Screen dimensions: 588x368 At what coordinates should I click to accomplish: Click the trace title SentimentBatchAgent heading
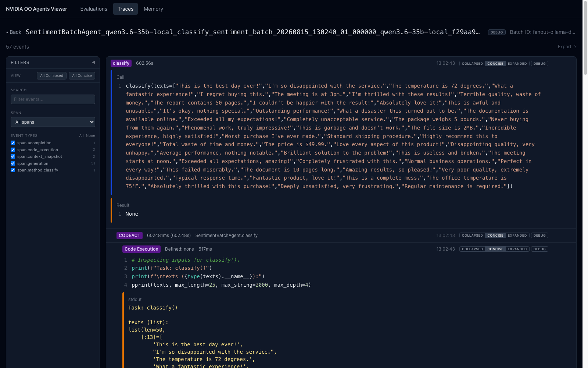click(x=253, y=32)
